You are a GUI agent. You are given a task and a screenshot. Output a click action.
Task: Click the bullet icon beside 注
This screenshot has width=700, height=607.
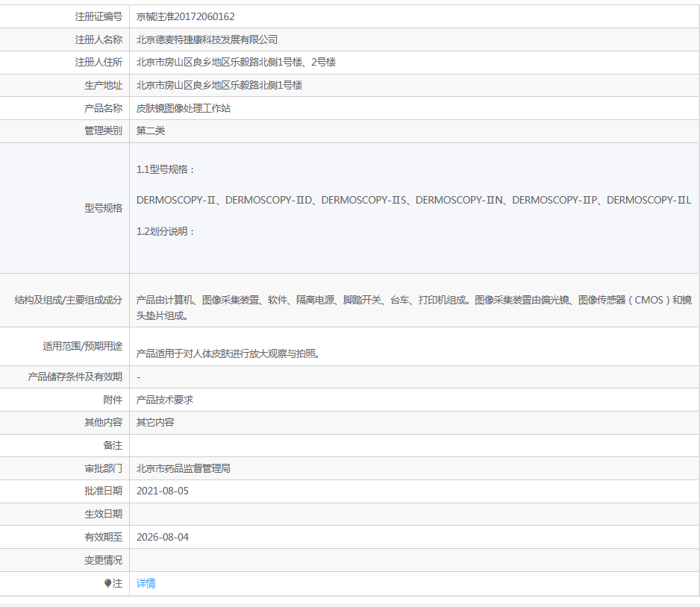pos(107,583)
